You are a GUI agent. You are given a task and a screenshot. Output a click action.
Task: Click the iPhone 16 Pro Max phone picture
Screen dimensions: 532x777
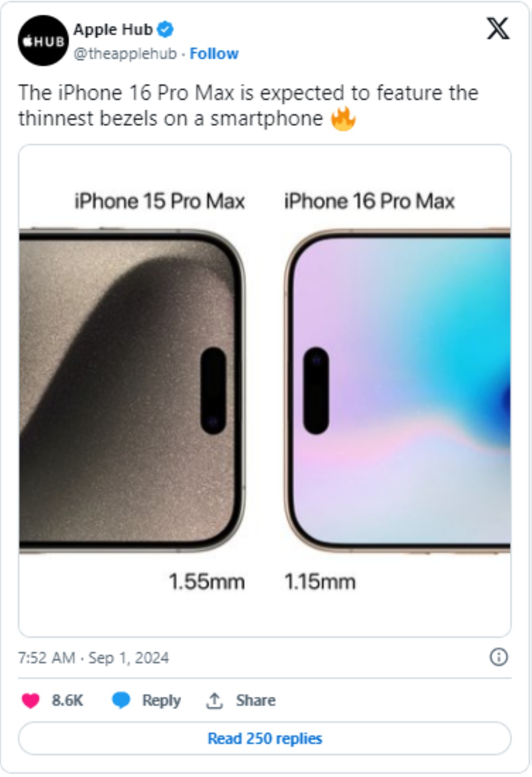398,390
